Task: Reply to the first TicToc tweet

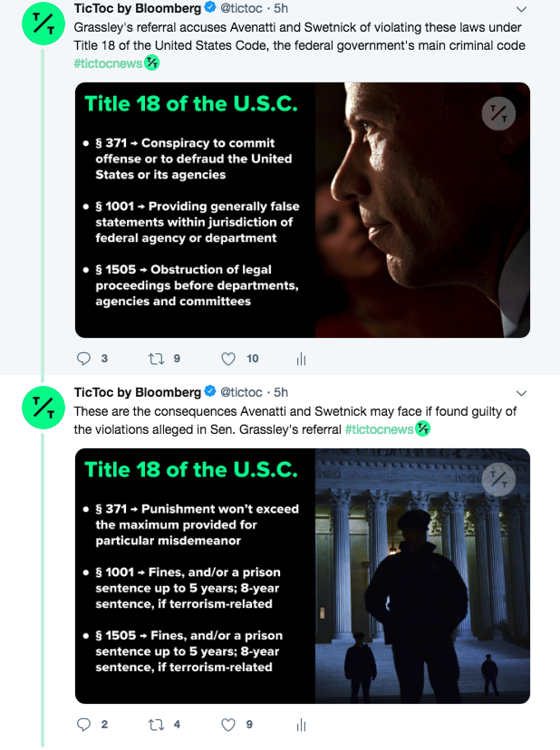Action: coord(85,359)
